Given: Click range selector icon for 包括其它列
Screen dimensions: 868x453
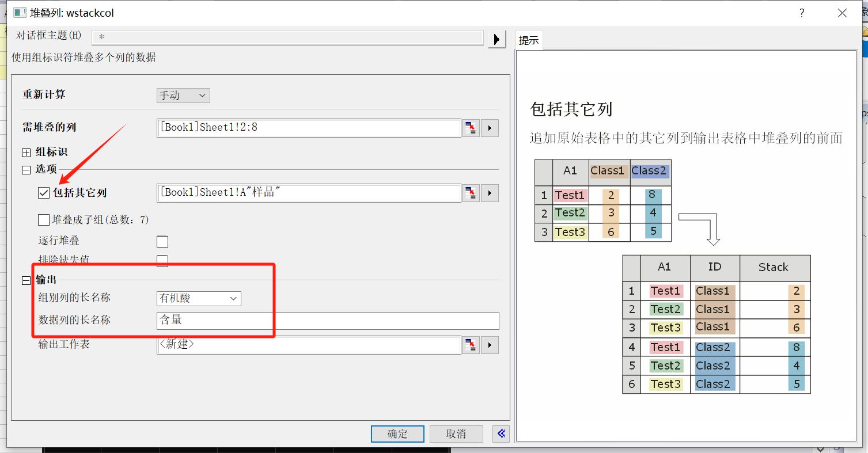Looking at the screenshot, I should coord(471,193).
